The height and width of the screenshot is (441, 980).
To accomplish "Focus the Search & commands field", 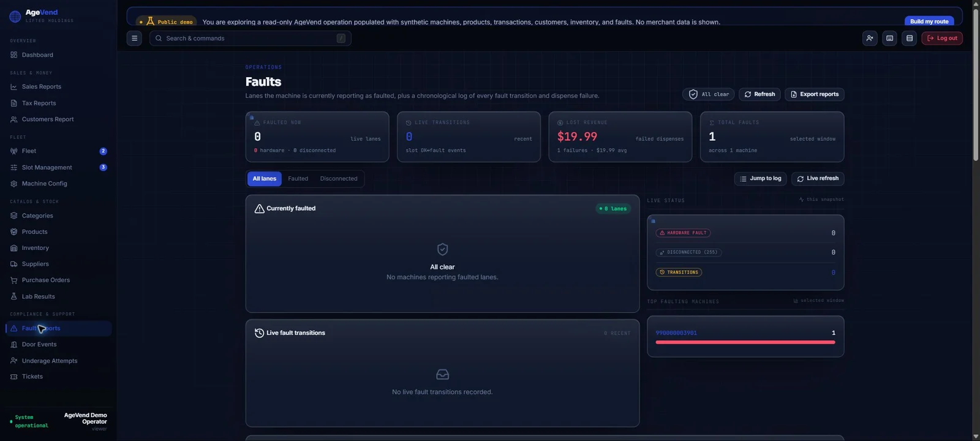I will [251, 39].
